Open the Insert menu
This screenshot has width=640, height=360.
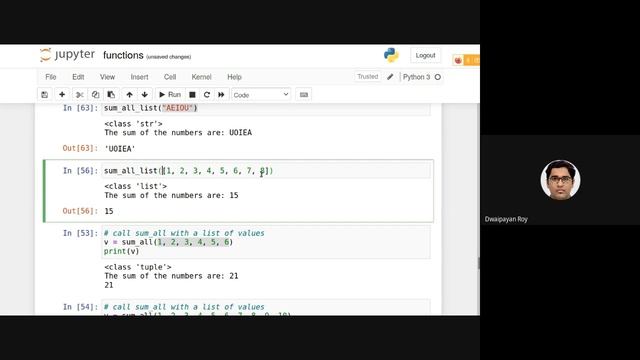139,77
